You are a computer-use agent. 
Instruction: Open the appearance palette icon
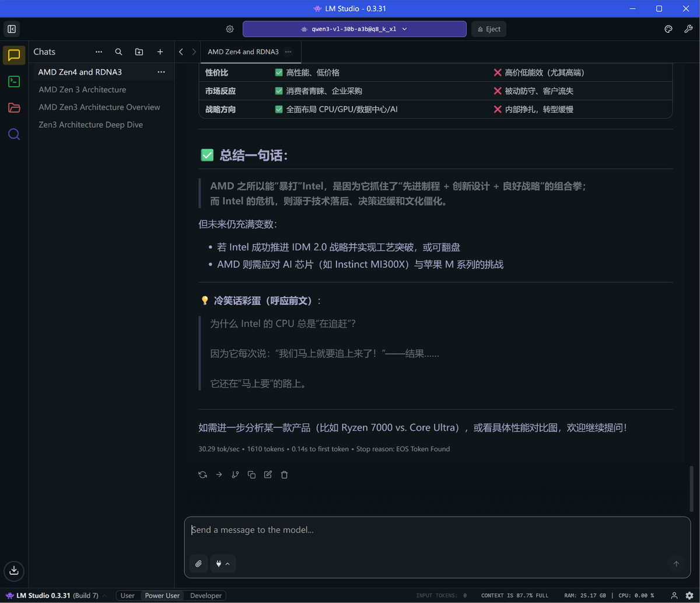(x=668, y=29)
